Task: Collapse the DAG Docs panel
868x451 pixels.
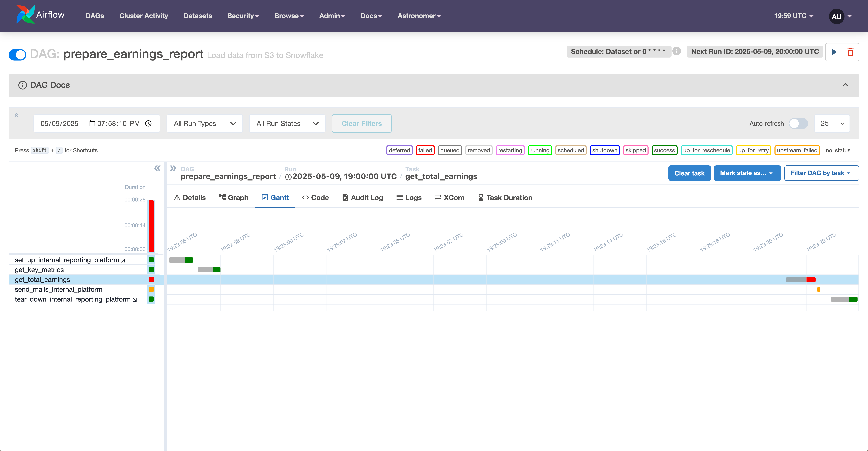Action: (x=845, y=85)
